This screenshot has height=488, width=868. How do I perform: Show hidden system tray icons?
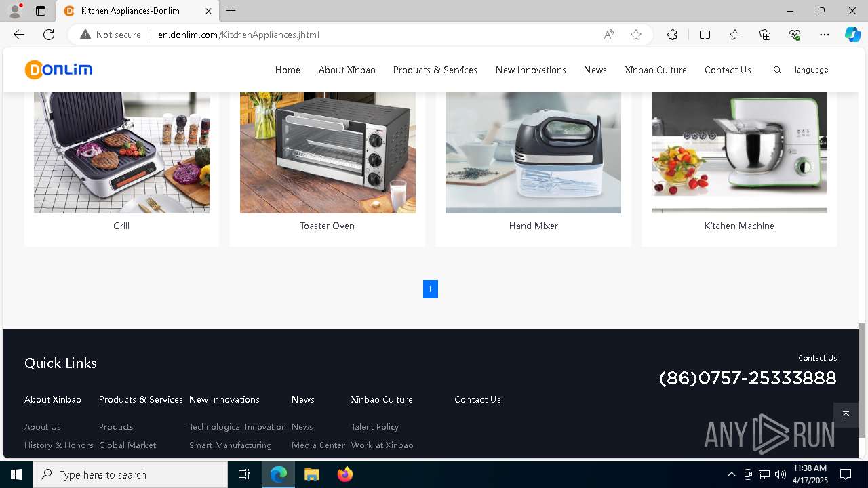pos(731,474)
